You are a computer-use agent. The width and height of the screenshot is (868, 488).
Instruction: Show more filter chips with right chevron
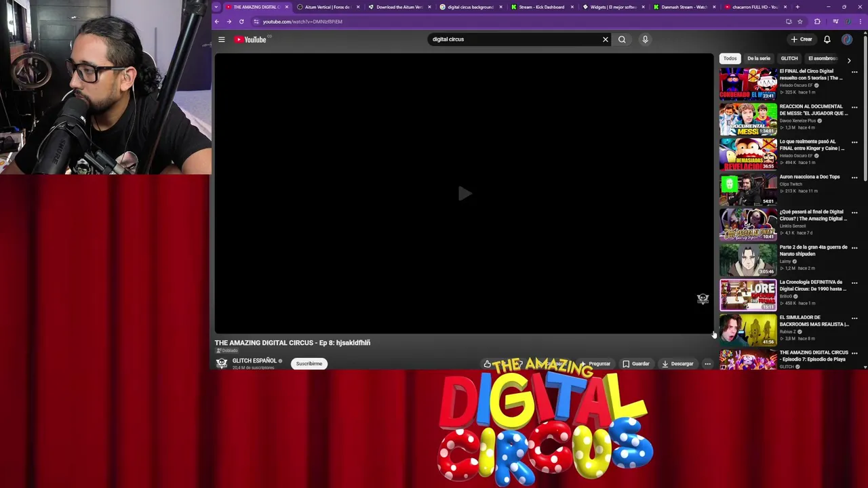849,60
